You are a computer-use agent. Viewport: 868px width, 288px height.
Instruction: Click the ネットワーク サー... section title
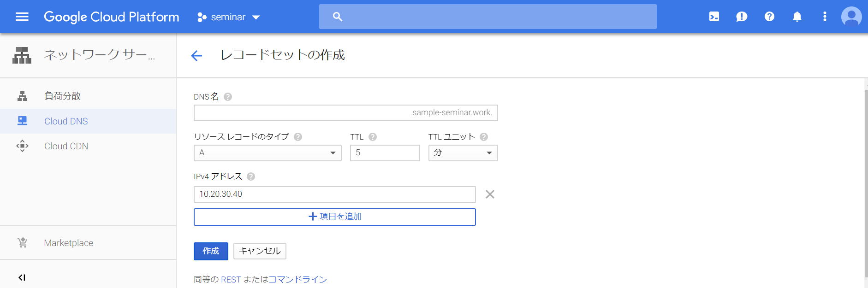[x=100, y=55]
